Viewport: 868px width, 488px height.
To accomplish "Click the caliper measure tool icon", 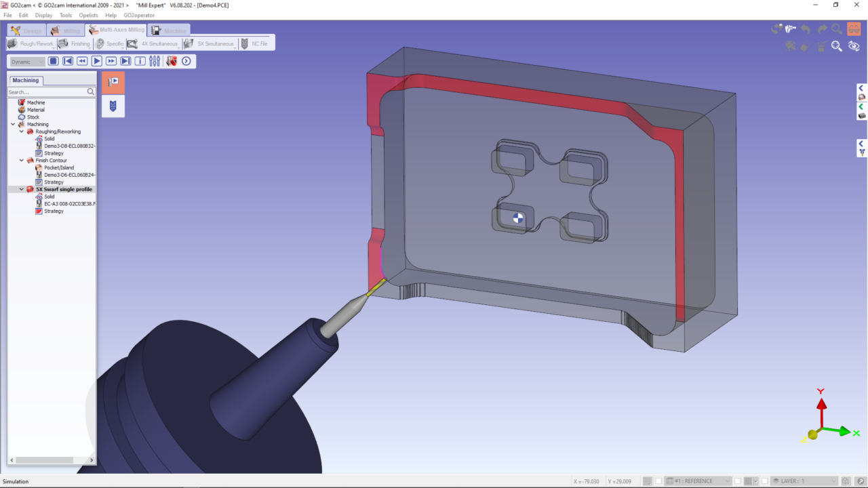I will click(x=789, y=29).
